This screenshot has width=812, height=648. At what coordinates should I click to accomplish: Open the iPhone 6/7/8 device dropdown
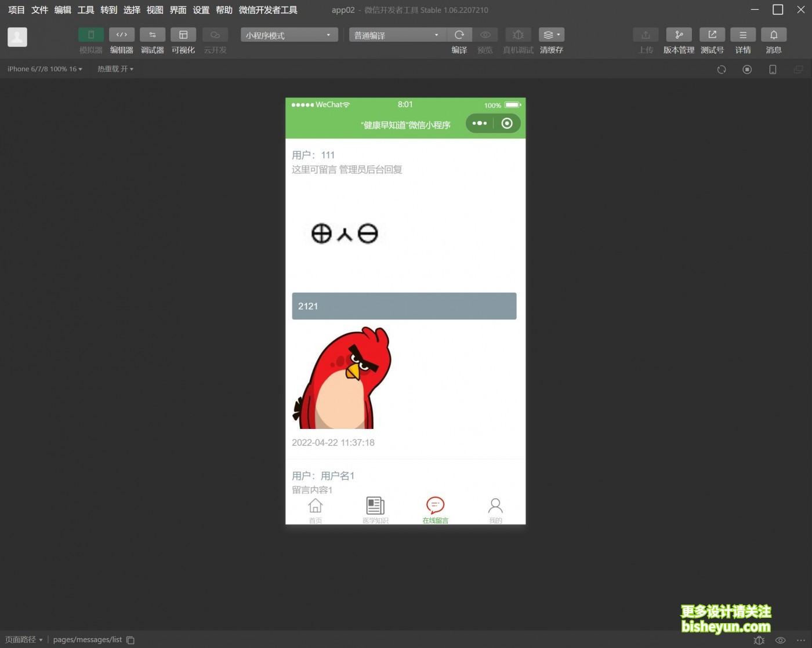click(45, 69)
